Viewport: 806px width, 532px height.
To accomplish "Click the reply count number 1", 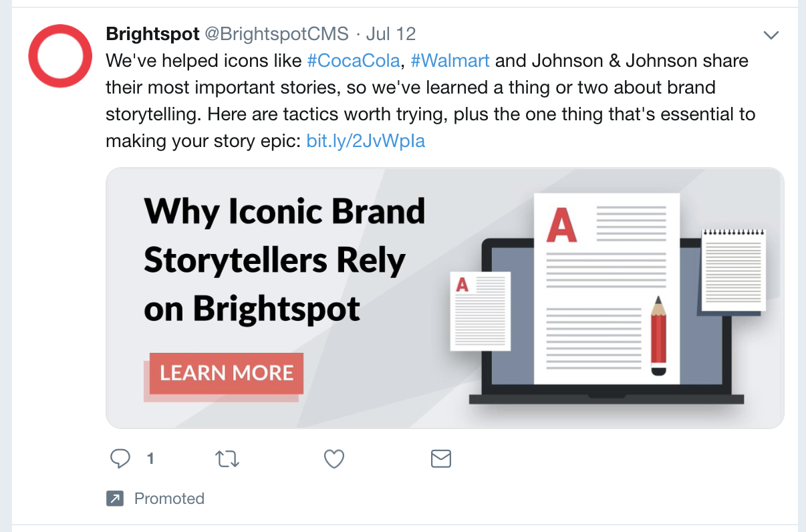I will pyautogui.click(x=150, y=458).
